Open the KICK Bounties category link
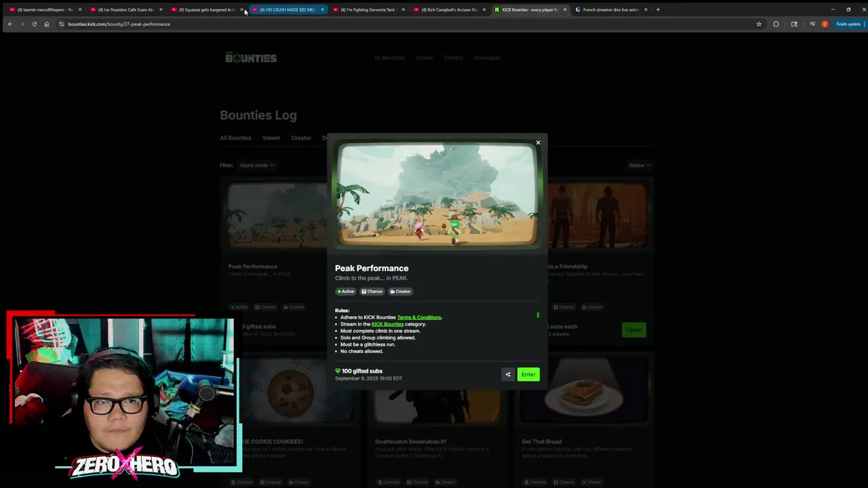 click(x=387, y=324)
